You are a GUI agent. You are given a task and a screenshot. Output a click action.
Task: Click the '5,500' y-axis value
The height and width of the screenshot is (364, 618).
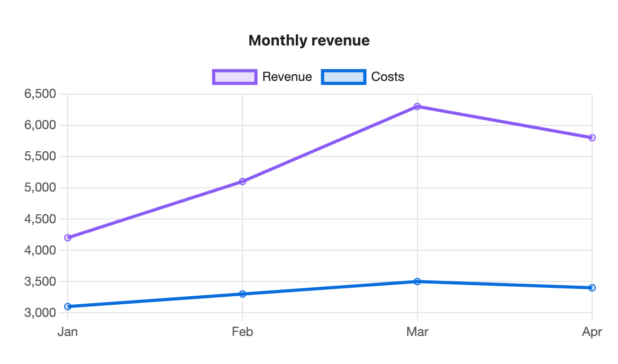click(40, 157)
